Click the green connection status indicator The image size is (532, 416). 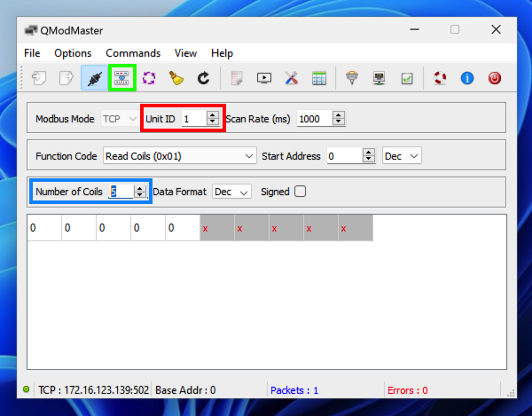coord(26,389)
